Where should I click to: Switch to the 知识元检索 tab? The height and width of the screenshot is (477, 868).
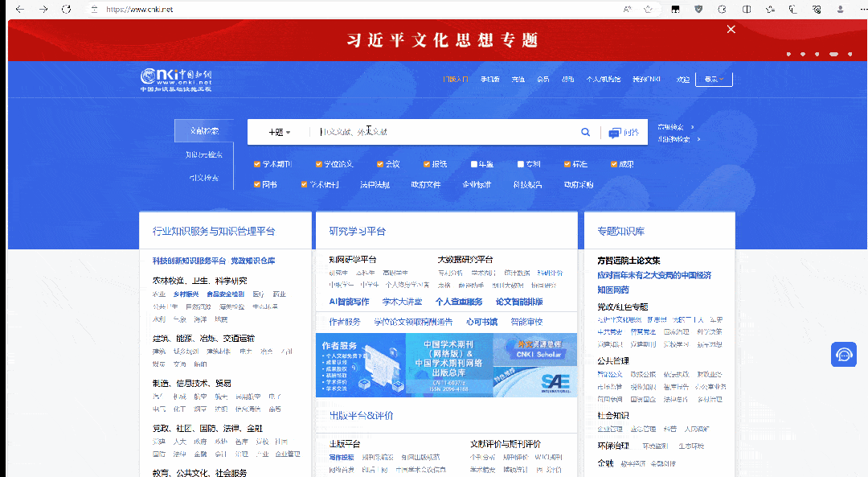[204, 154]
